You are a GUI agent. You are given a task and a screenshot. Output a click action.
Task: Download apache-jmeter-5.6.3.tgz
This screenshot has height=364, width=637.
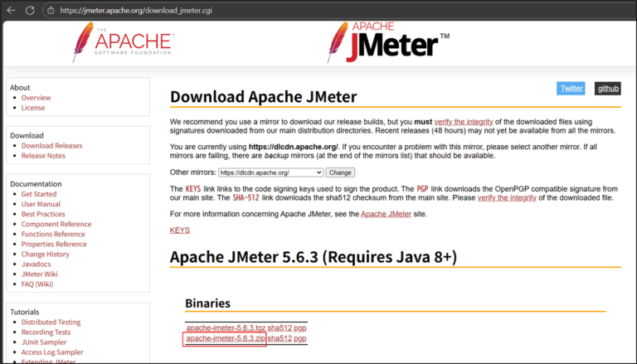226,328
